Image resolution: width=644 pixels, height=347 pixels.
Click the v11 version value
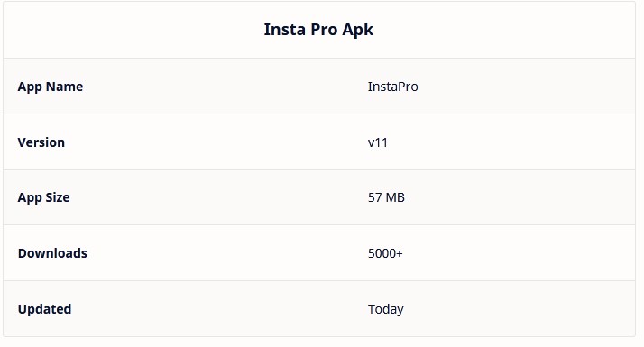[377, 142]
